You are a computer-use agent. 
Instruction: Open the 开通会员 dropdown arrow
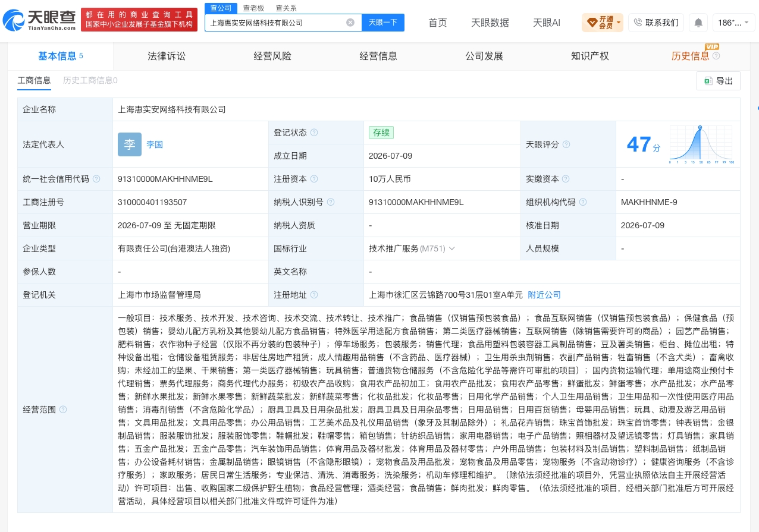pyautogui.click(x=619, y=23)
